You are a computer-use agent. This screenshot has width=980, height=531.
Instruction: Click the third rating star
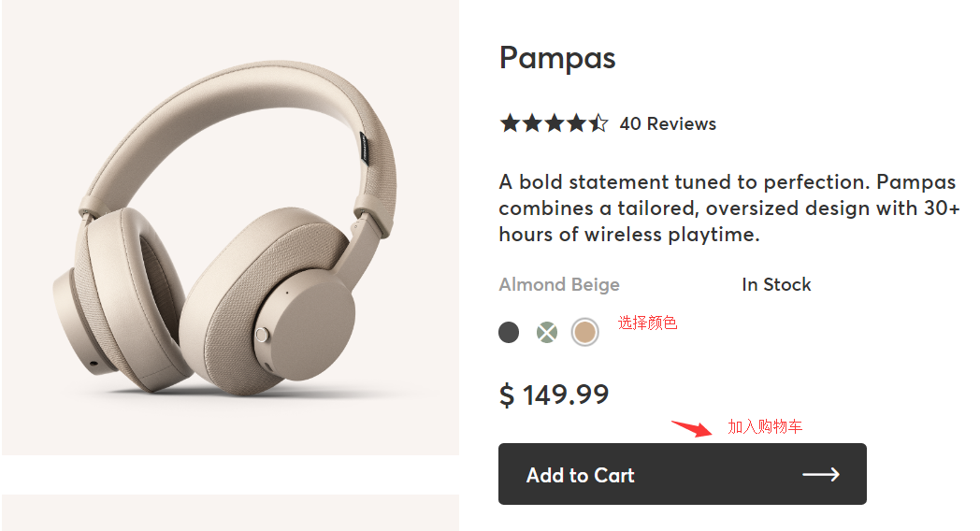[x=555, y=122]
